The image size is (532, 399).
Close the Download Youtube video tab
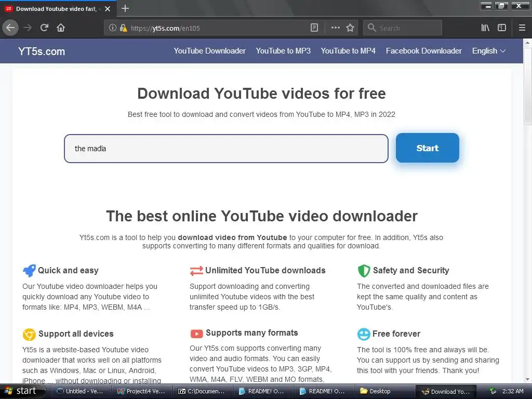click(108, 9)
